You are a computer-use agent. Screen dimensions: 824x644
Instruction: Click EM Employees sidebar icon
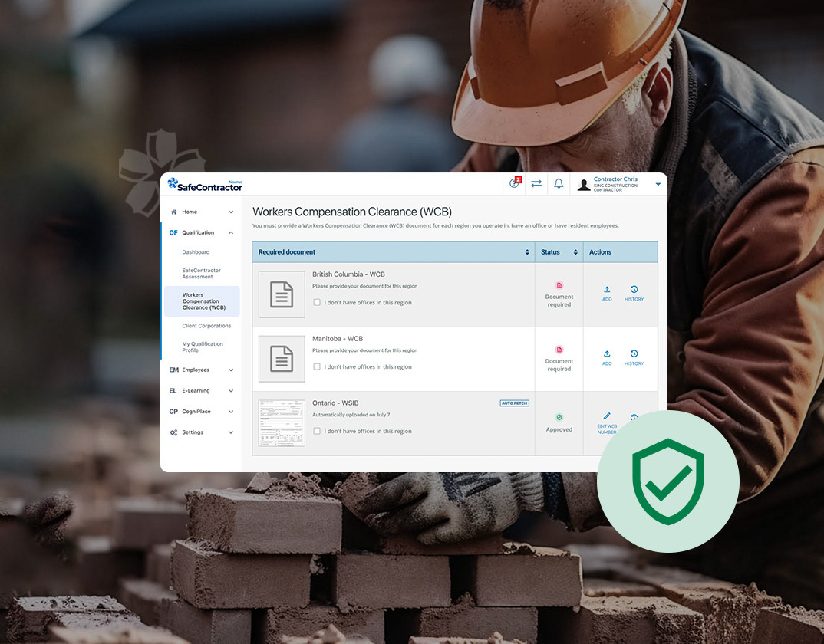pyautogui.click(x=174, y=370)
